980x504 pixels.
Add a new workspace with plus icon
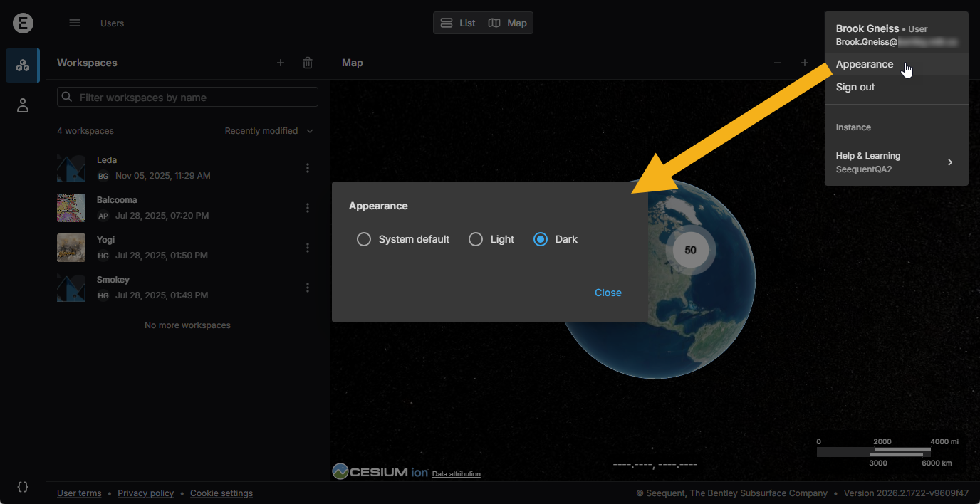tap(281, 63)
